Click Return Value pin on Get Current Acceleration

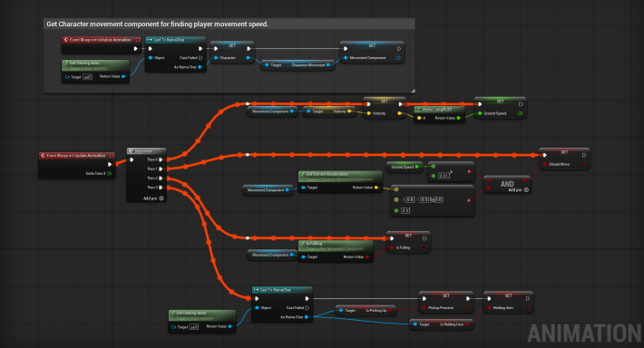[376, 188]
